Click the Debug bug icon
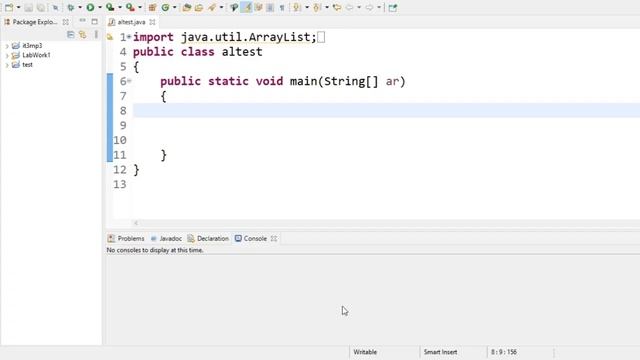The image size is (640, 360). coord(71,7)
